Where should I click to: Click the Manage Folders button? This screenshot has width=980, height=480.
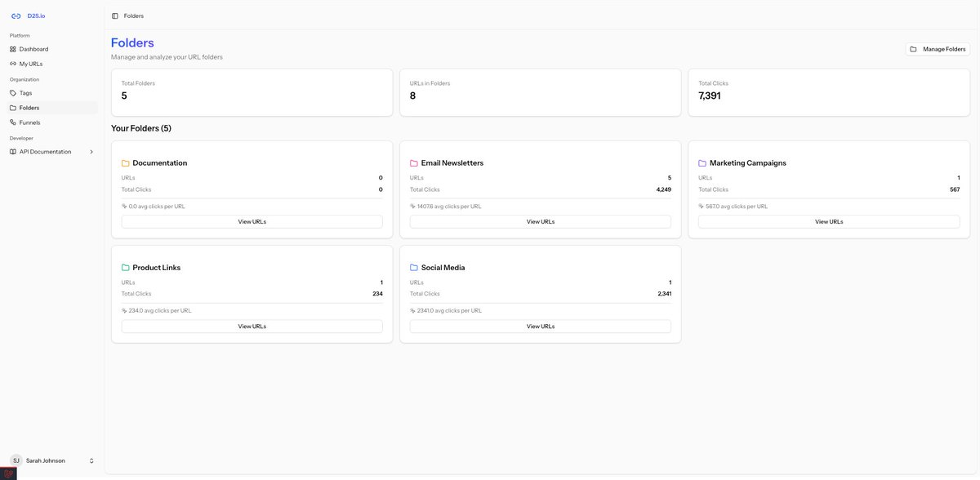938,49
